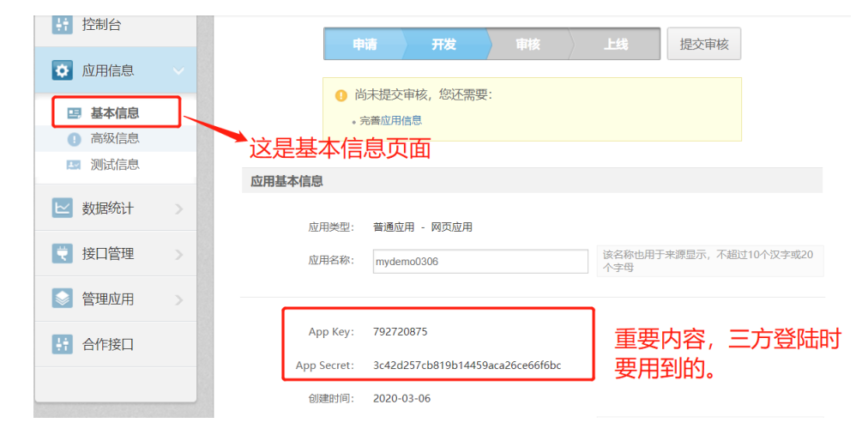Click the 申请 progress step

[x=365, y=45]
